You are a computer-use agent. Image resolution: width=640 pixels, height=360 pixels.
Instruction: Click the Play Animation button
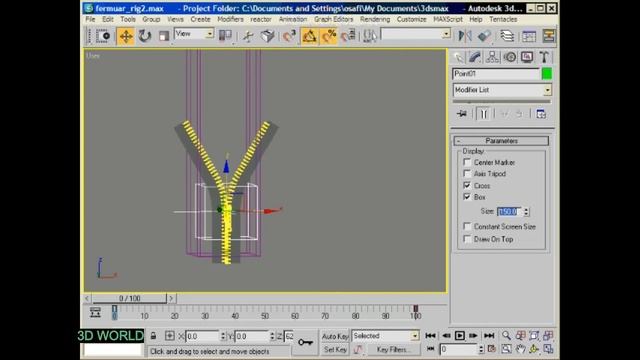click(460, 336)
